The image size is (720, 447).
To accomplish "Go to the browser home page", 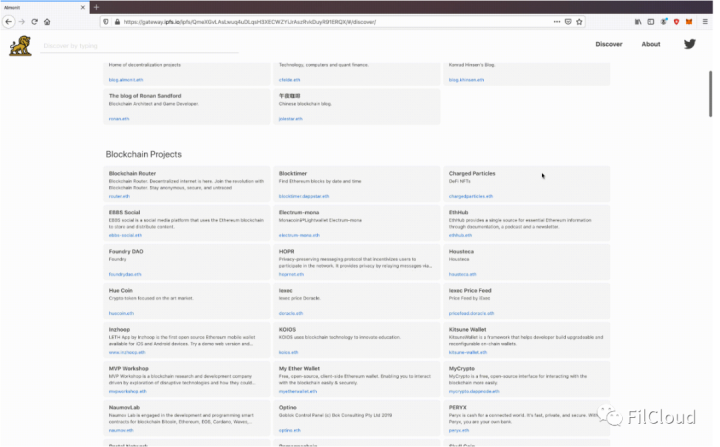I will click(47, 22).
